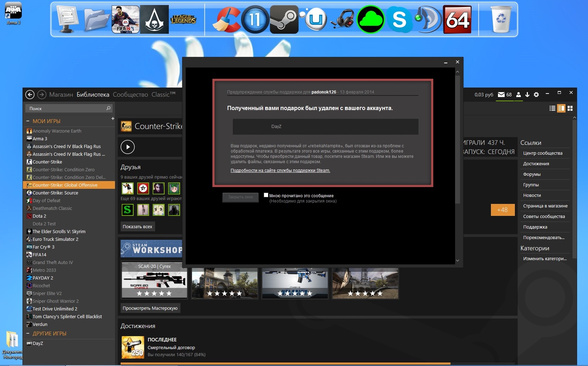Select Dota 2 in the games list
This screenshot has height=366, width=588.
(x=69, y=216)
